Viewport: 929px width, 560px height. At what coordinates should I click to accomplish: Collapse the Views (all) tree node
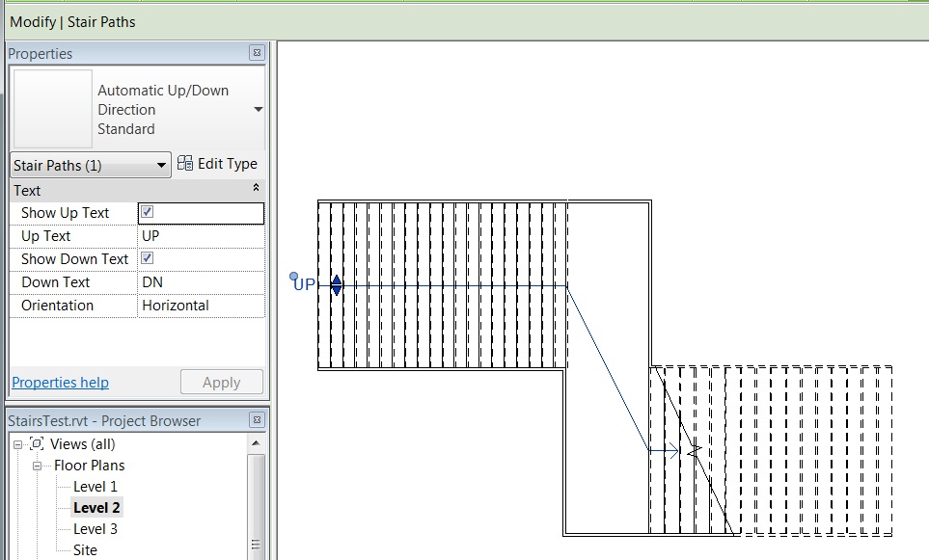click(17, 444)
